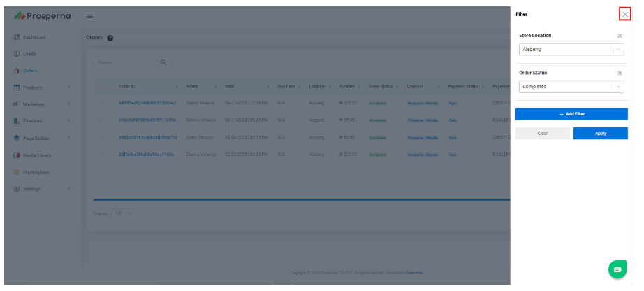Viewport: 644px width, 291px height.
Task: Click the Add Filter button
Action: (571, 114)
